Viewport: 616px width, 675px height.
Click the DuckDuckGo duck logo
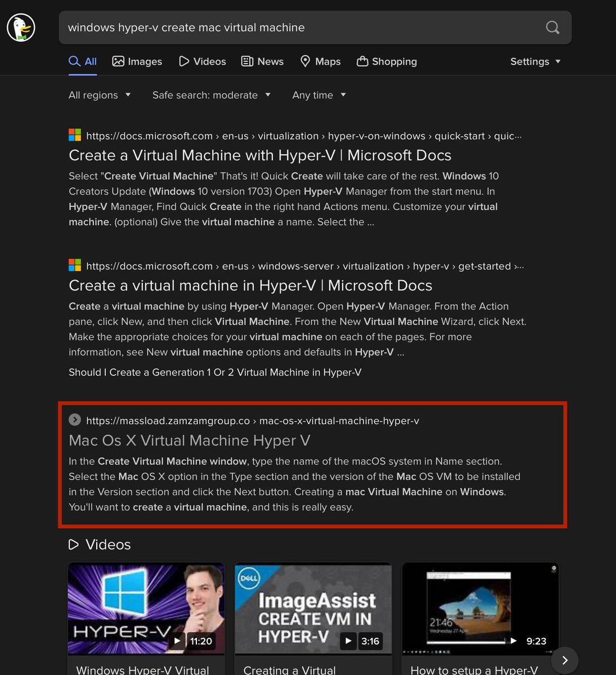click(x=21, y=28)
